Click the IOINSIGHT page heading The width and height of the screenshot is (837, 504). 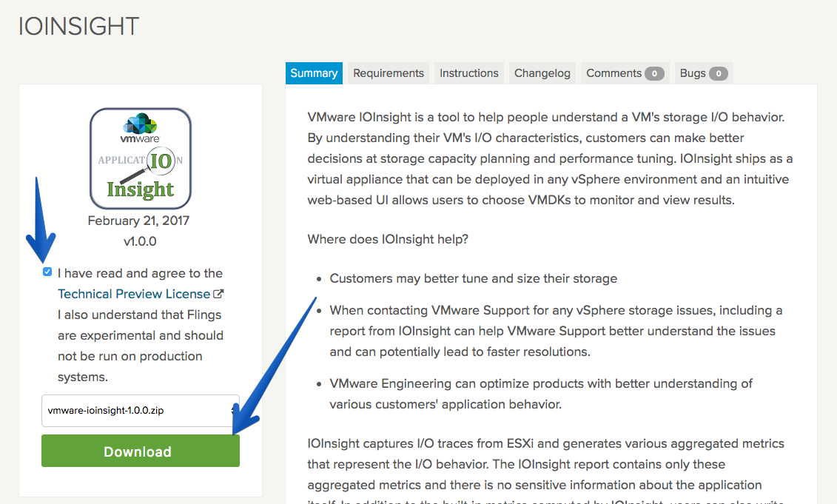click(x=78, y=26)
